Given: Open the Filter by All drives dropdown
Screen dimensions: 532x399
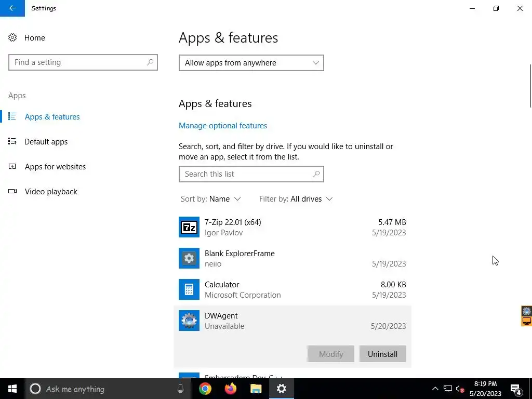Looking at the screenshot, I should click(x=296, y=199).
